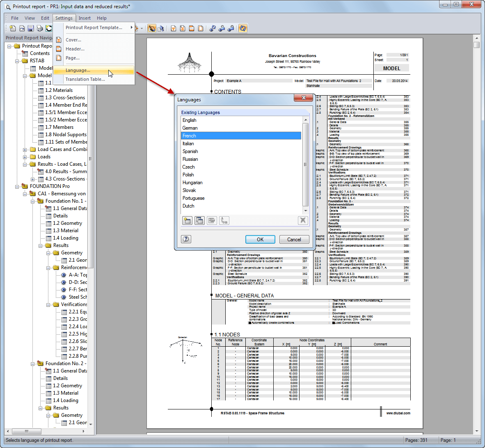Open the Settings menu

[x=64, y=18]
